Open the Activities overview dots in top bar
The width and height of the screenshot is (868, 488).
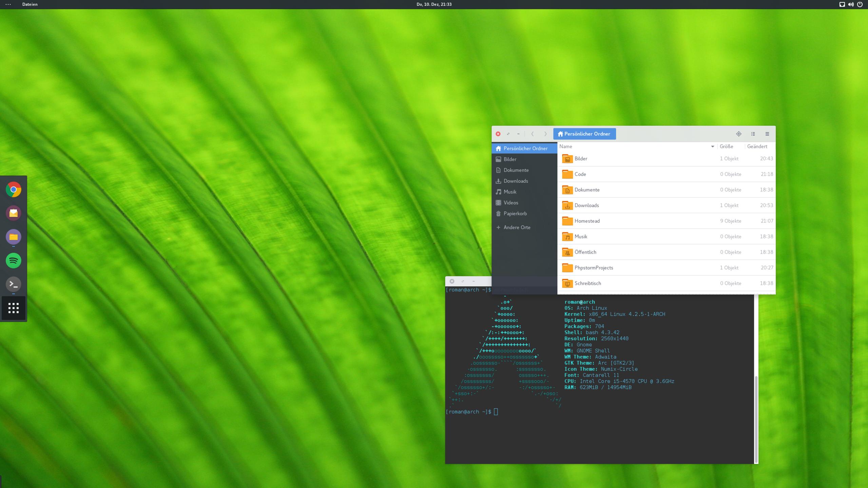pos(8,4)
